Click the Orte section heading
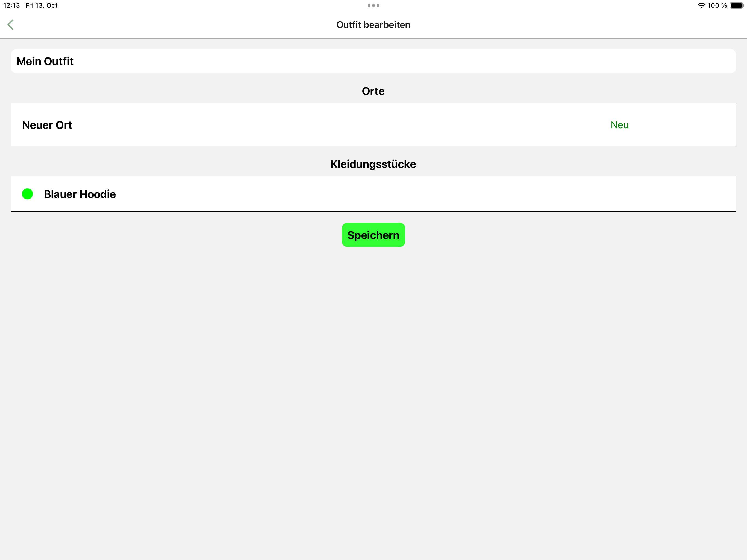The height and width of the screenshot is (560, 747). coord(373,91)
